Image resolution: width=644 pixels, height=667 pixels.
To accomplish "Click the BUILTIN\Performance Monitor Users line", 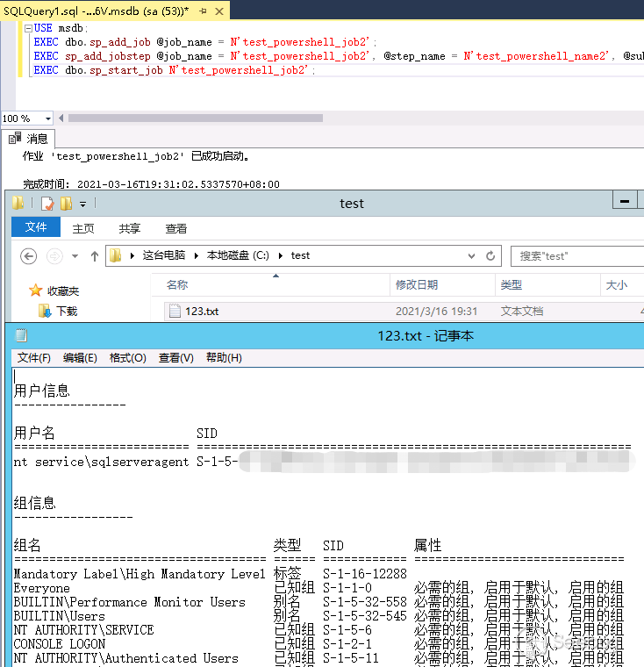I will (x=129, y=602).
